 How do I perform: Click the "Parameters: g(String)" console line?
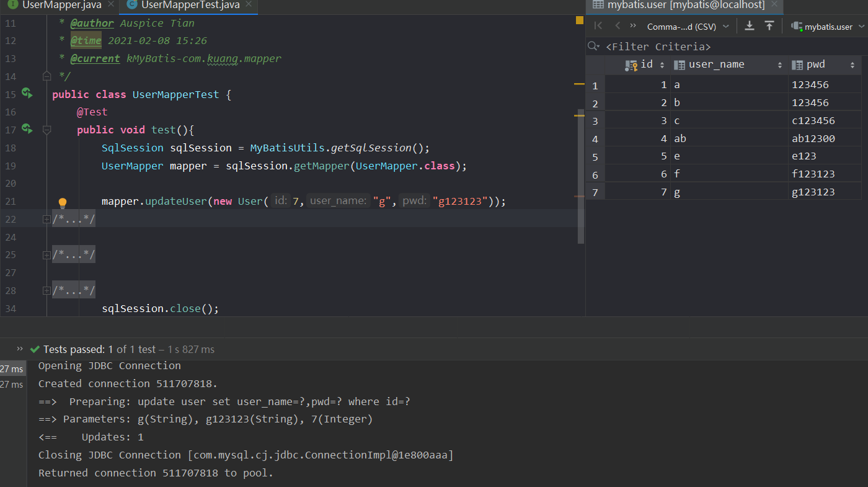coord(205,419)
